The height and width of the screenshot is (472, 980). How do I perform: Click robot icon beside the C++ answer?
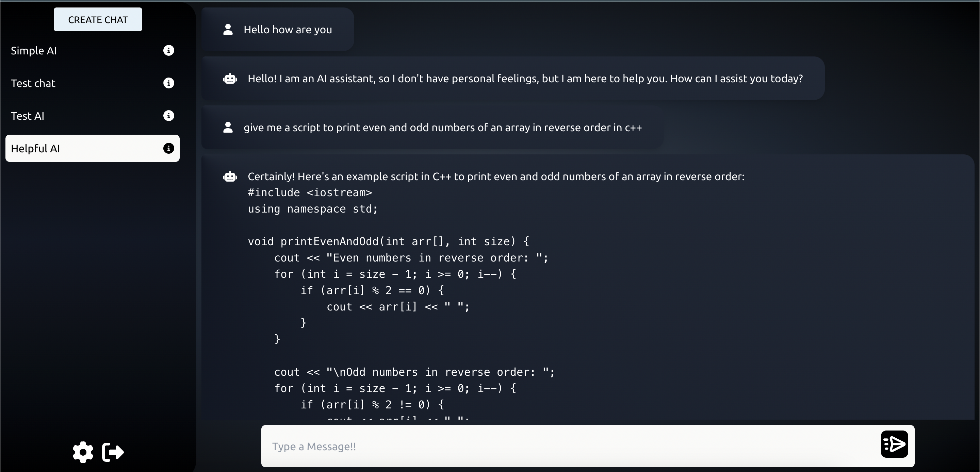(230, 176)
